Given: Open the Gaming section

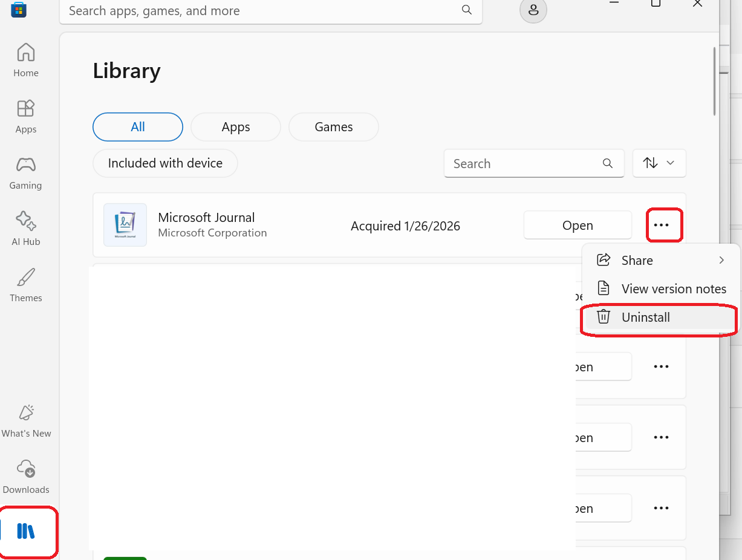Looking at the screenshot, I should tap(25, 172).
